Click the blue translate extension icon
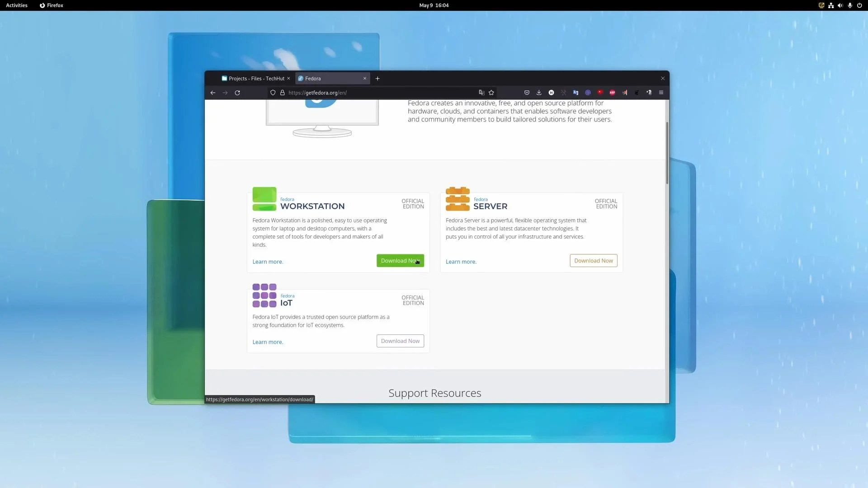 tap(576, 93)
